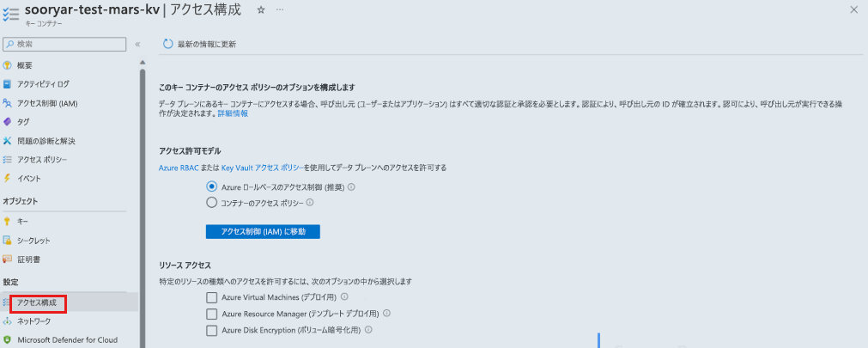868x348 pixels.
Task: Open the 詳細情報 link
Action: click(233, 113)
